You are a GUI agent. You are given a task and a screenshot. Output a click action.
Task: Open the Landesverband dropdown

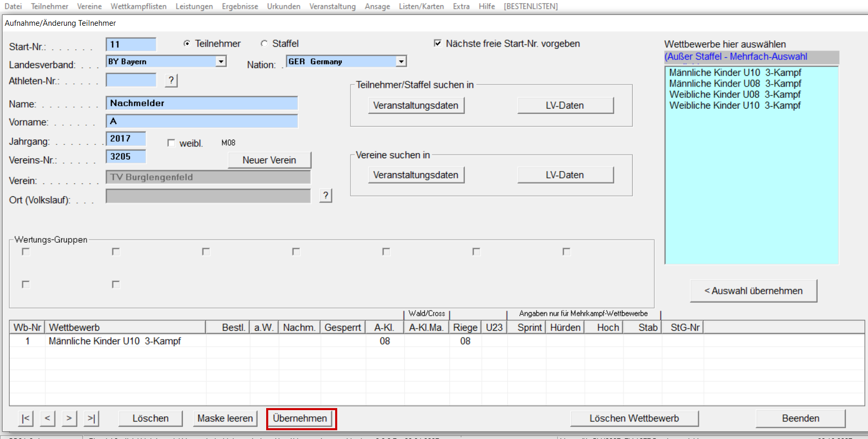(221, 61)
